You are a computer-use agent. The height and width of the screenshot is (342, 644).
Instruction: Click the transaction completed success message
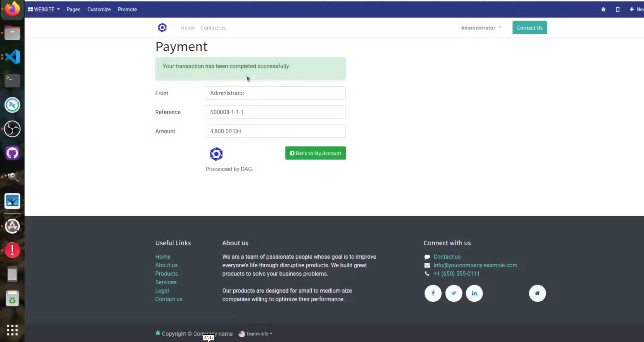coord(250,68)
